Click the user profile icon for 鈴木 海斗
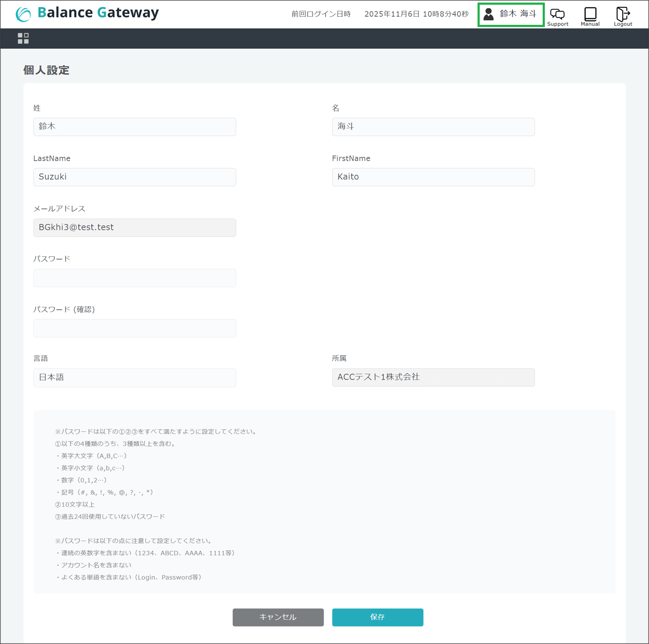The height and width of the screenshot is (644, 649). tap(489, 15)
